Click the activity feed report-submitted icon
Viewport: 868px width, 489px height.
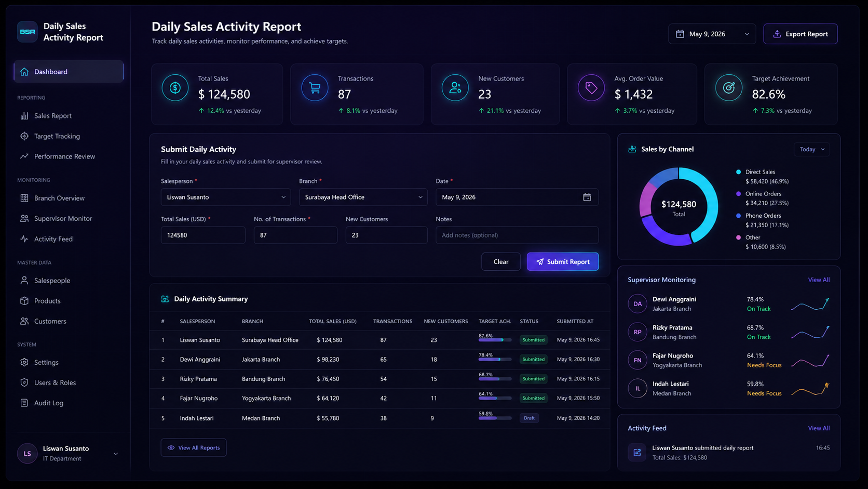(x=637, y=453)
